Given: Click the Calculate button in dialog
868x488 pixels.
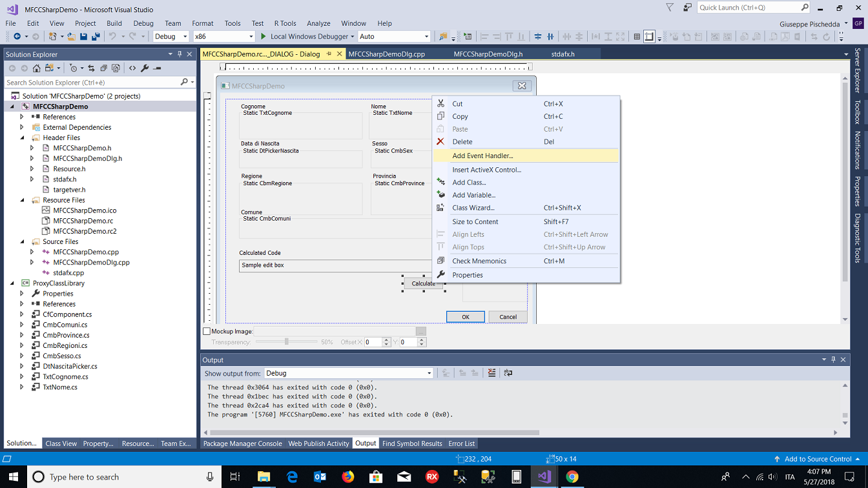Looking at the screenshot, I should point(424,283).
